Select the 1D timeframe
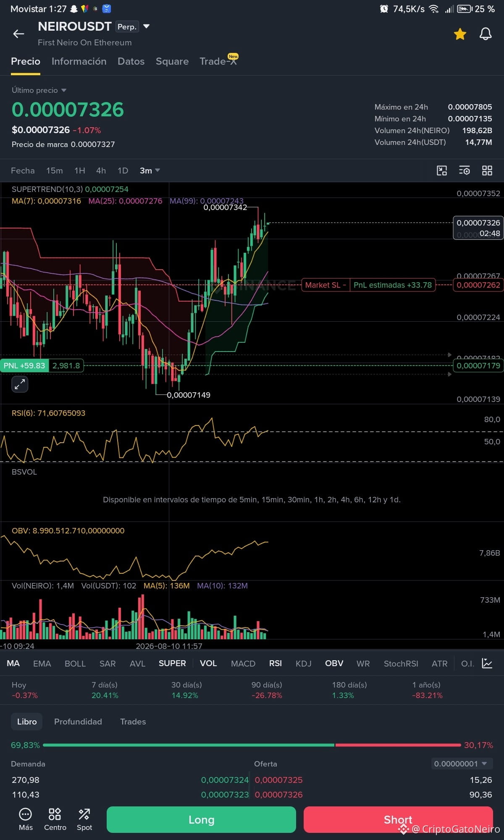 [x=123, y=171]
